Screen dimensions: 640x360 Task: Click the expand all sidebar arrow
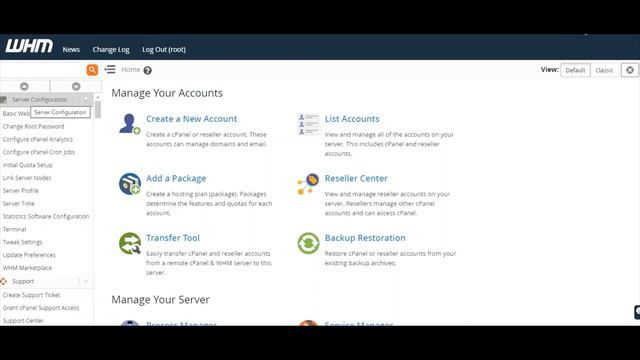click(76, 87)
